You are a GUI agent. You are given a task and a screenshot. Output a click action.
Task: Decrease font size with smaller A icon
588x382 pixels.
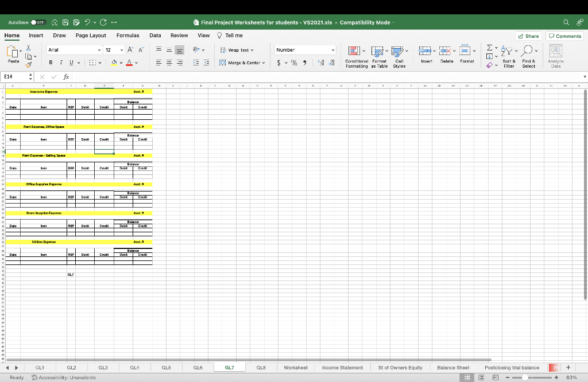pyautogui.click(x=141, y=50)
